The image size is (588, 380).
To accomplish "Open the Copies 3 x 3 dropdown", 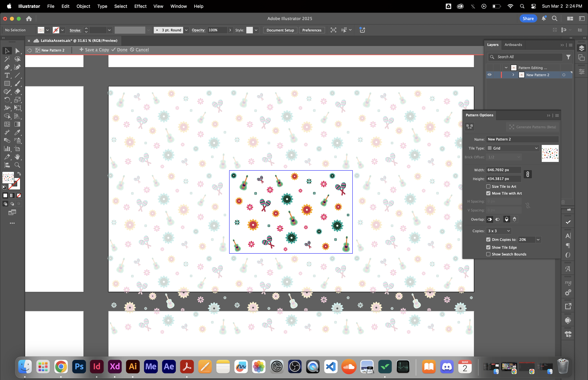I will coord(499,231).
